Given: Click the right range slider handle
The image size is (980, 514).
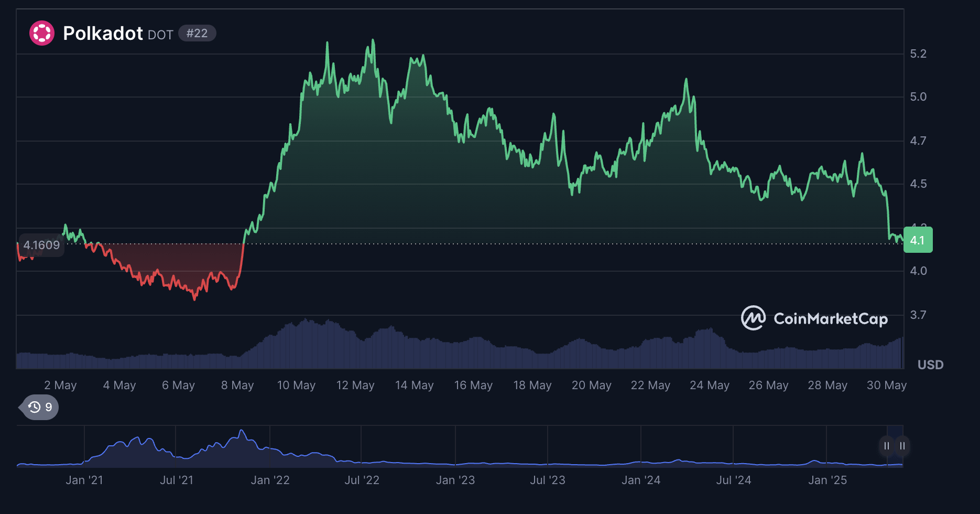Looking at the screenshot, I should pos(902,446).
